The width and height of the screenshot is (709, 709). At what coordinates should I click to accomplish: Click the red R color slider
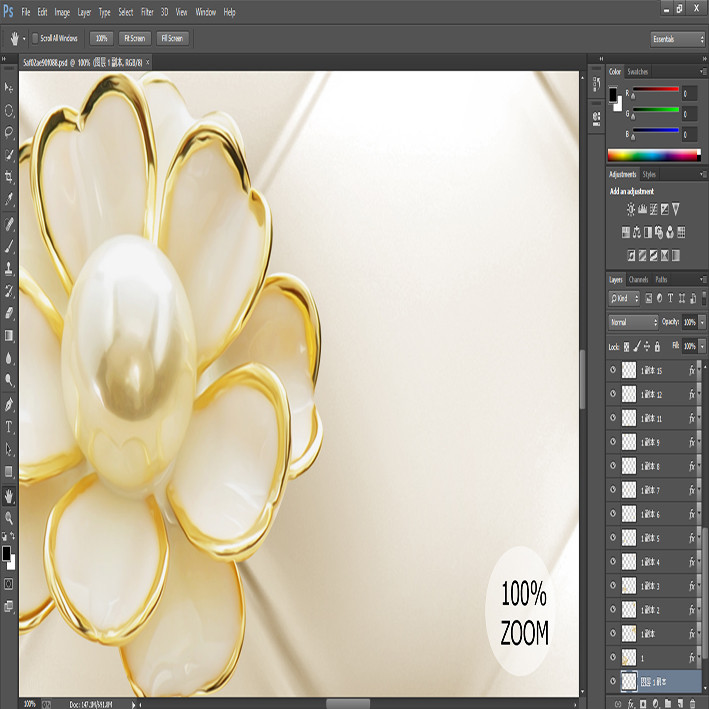656,90
